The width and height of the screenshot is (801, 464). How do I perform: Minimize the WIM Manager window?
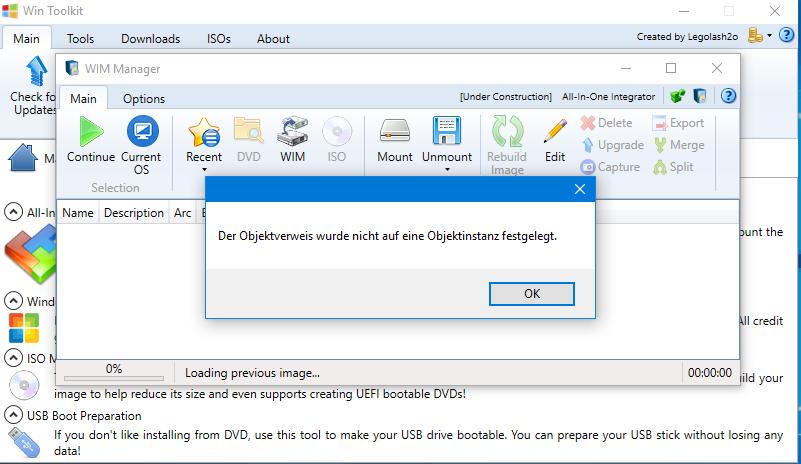(626, 68)
